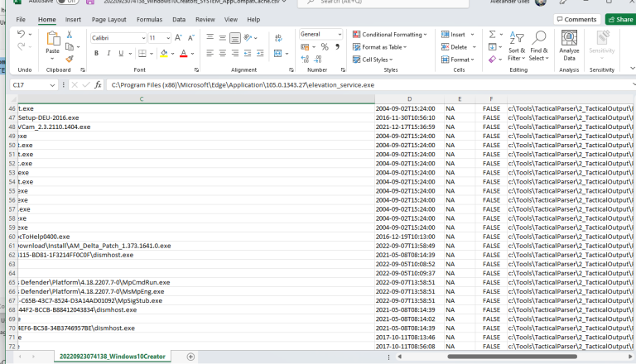The image size is (636, 364).
Task: Open font color dropdown arrow
Action: [x=192, y=54]
